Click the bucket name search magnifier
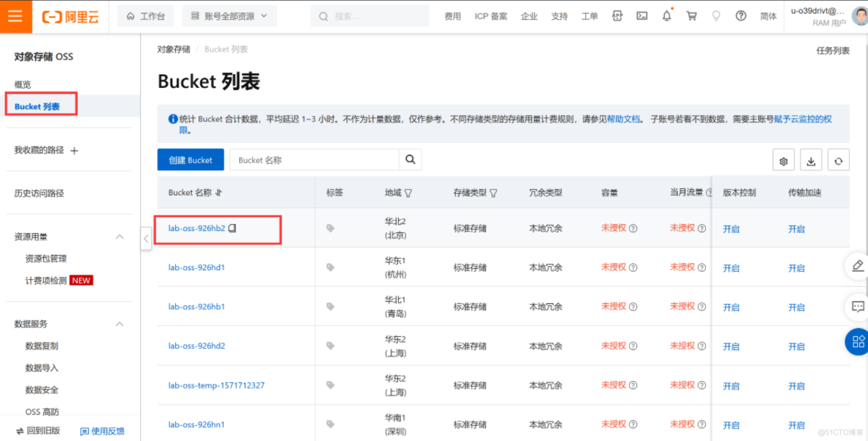 click(x=410, y=160)
